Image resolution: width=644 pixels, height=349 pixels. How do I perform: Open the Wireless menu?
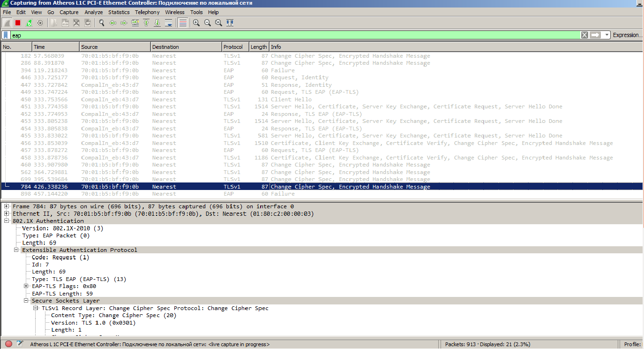pos(175,12)
